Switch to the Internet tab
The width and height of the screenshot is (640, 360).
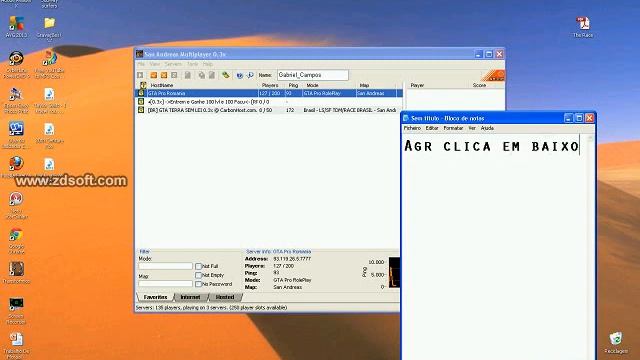[x=190, y=297]
